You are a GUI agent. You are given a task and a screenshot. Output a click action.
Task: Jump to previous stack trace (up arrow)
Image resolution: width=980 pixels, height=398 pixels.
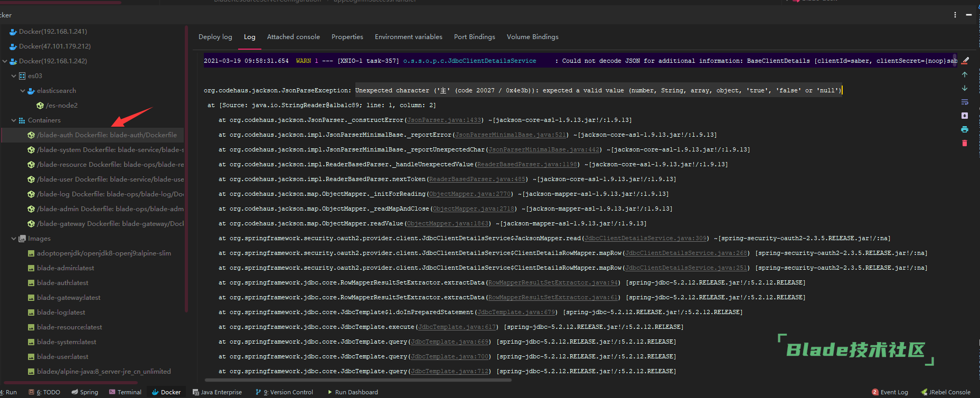pyautogui.click(x=965, y=74)
